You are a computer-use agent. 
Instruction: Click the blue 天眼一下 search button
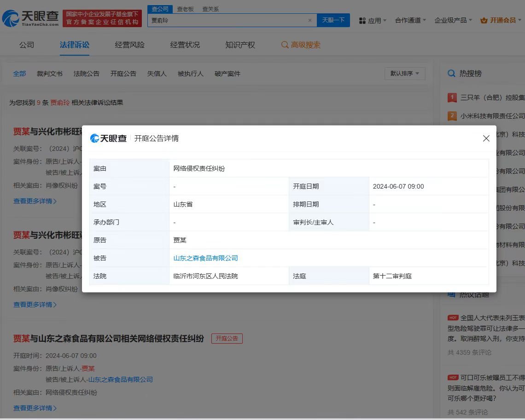pos(332,20)
